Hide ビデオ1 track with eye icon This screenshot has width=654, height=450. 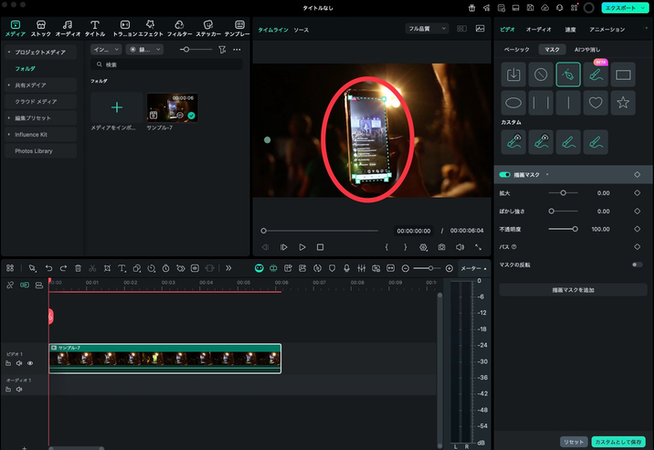(30, 363)
